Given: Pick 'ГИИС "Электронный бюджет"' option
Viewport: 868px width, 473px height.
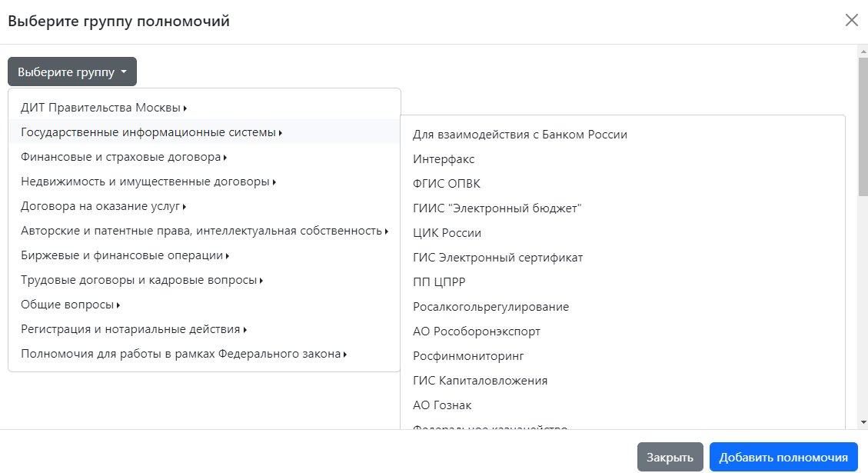Looking at the screenshot, I should pyautogui.click(x=497, y=208).
